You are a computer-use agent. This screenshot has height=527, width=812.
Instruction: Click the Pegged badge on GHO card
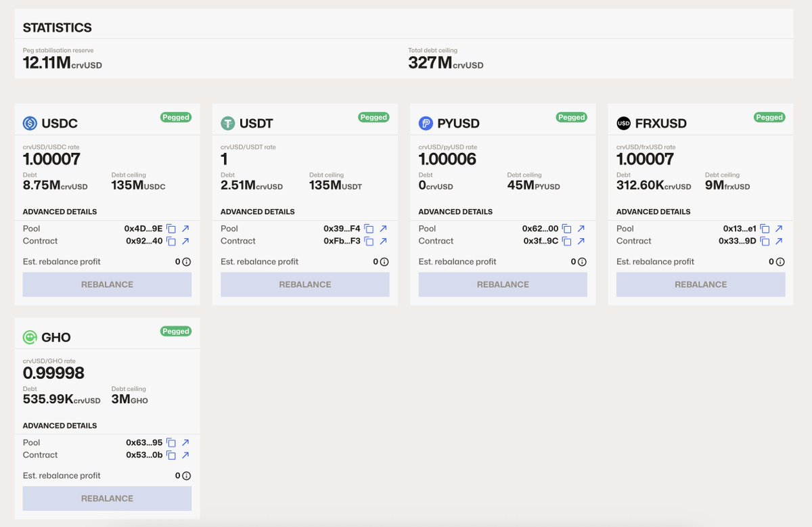click(176, 331)
